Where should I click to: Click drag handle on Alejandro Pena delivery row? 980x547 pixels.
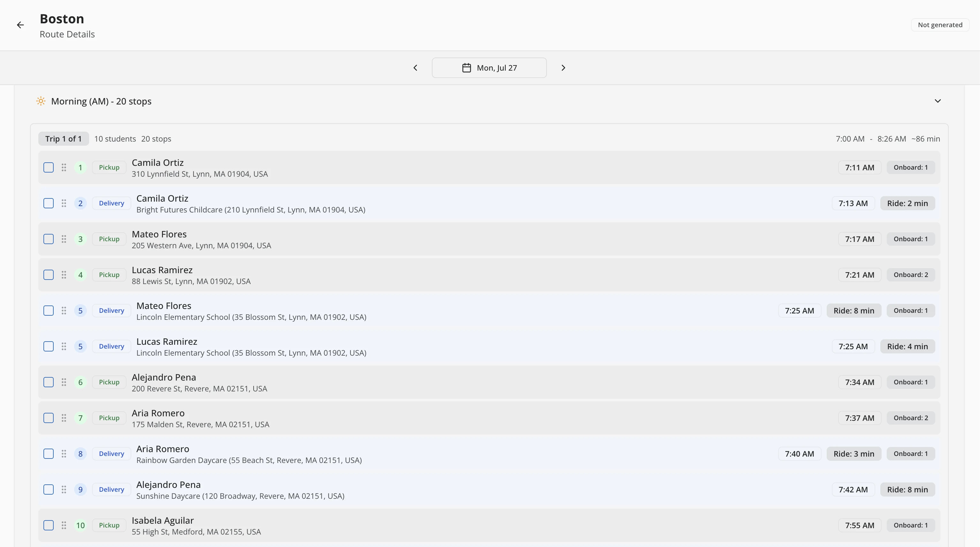tap(64, 489)
